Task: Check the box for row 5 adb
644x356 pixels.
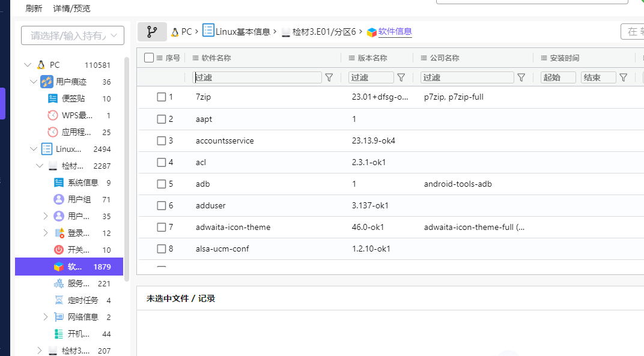Action: tap(162, 184)
